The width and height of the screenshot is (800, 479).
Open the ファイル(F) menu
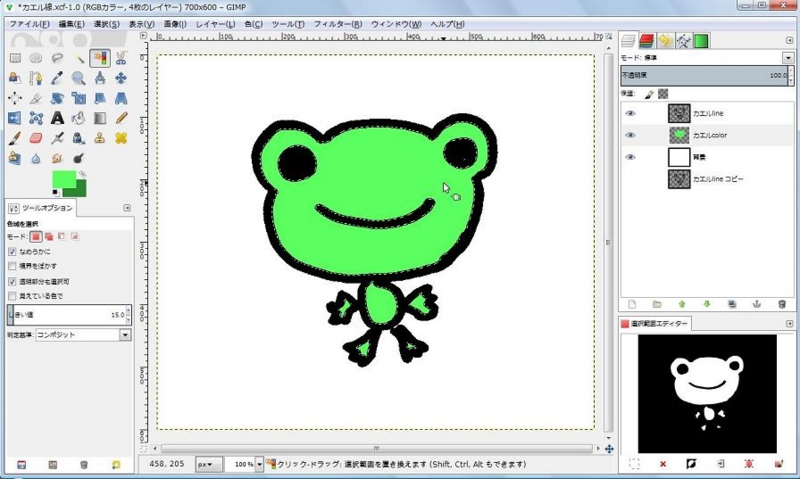(30, 24)
